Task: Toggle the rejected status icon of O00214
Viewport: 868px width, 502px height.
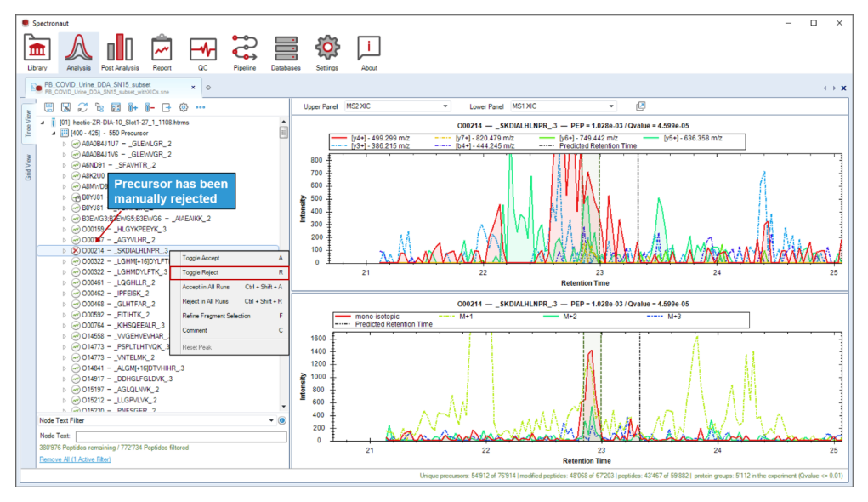Action: 76,250
